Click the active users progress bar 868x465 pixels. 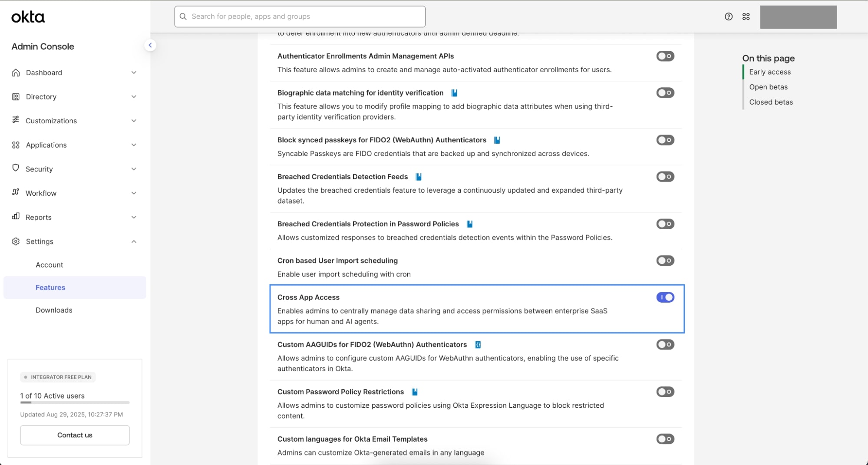74,402
